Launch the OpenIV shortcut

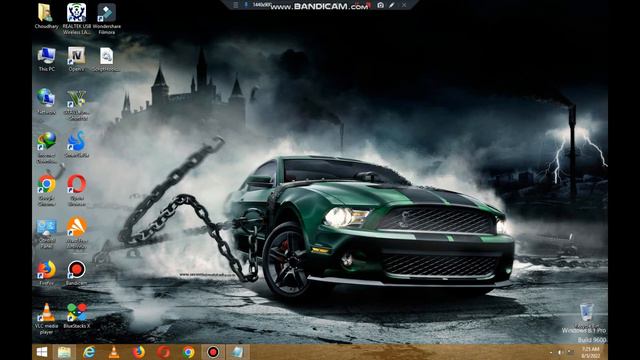76,59
